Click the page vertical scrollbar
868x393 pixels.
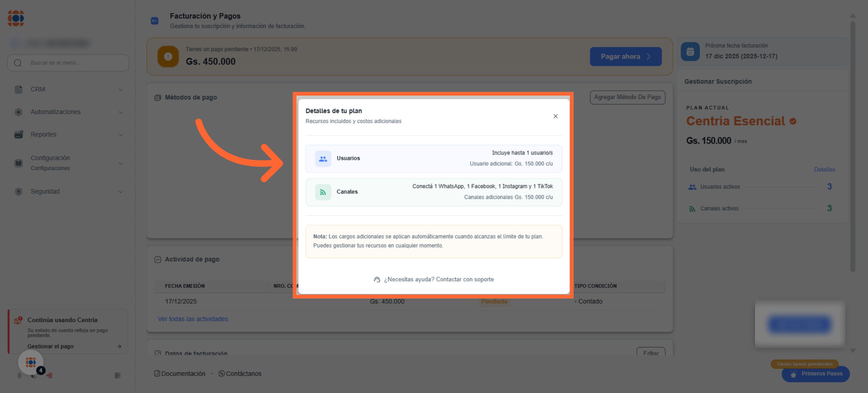point(852,145)
